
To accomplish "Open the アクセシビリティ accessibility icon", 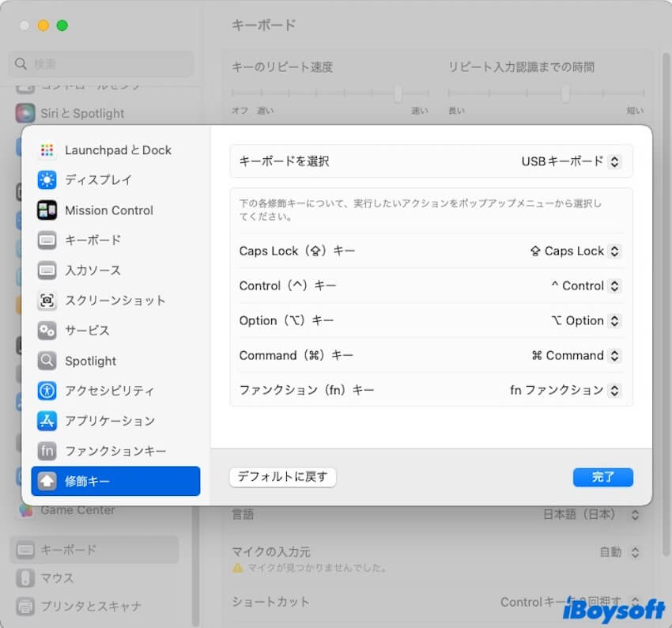I will 47,391.
